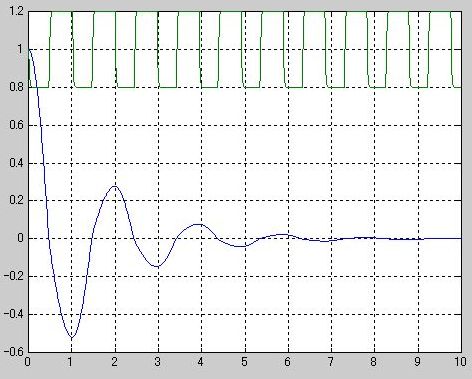Click the green square wave's first low segment
Image resolution: width=472 pixels, height=379 pixels.
(39, 87)
